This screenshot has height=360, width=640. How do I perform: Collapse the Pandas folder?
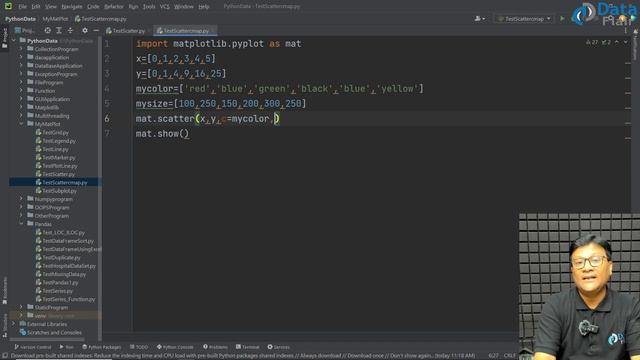[21, 224]
